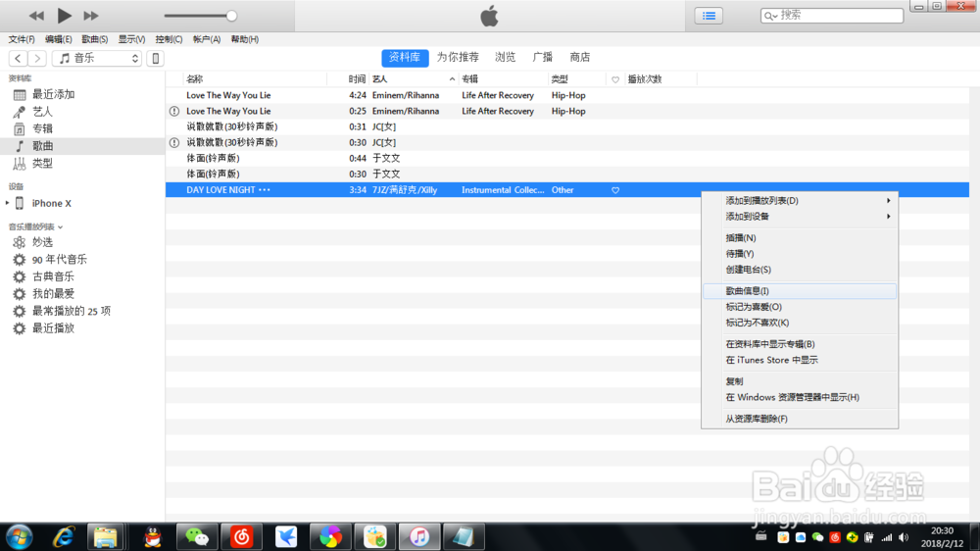Open the 帐户(A) menu
Image resolution: width=980 pixels, height=551 pixels.
[206, 39]
